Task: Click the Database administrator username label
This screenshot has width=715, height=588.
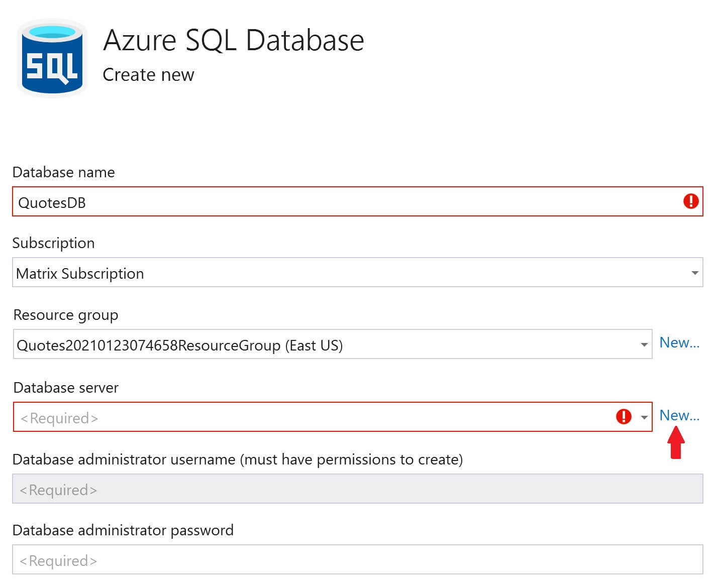Action: [x=238, y=459]
